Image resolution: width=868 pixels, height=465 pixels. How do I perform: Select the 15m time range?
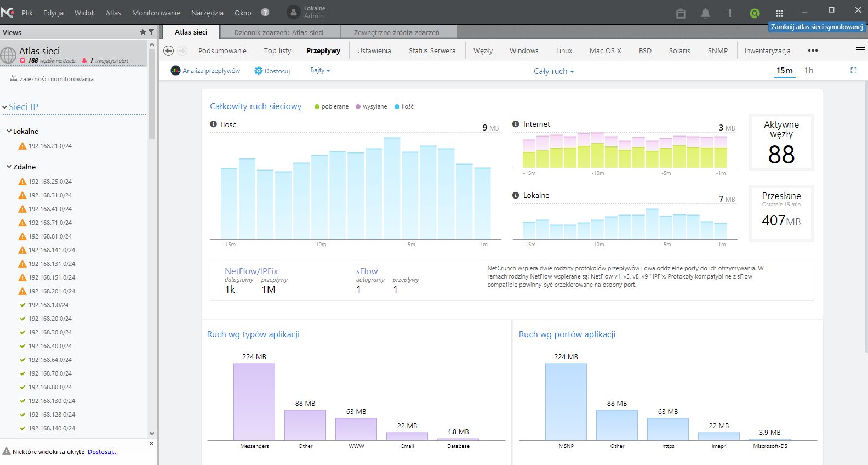[784, 71]
